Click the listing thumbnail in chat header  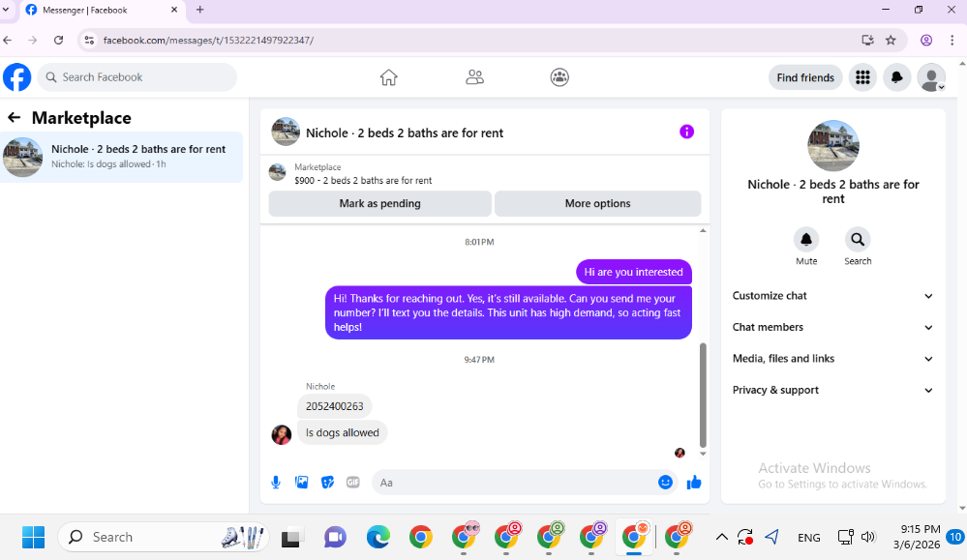286,132
